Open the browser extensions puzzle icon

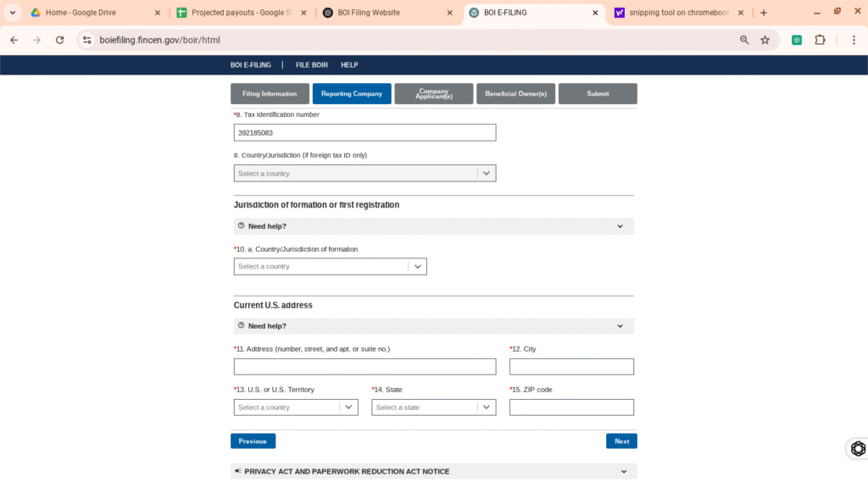(820, 40)
